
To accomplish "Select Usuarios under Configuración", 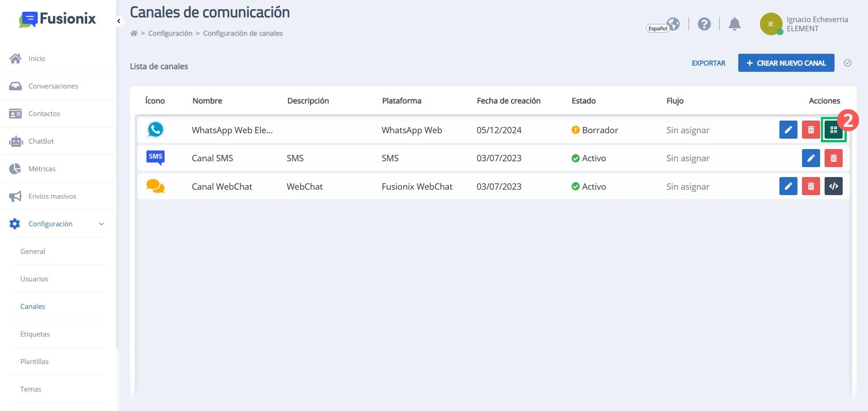I will point(58,279).
